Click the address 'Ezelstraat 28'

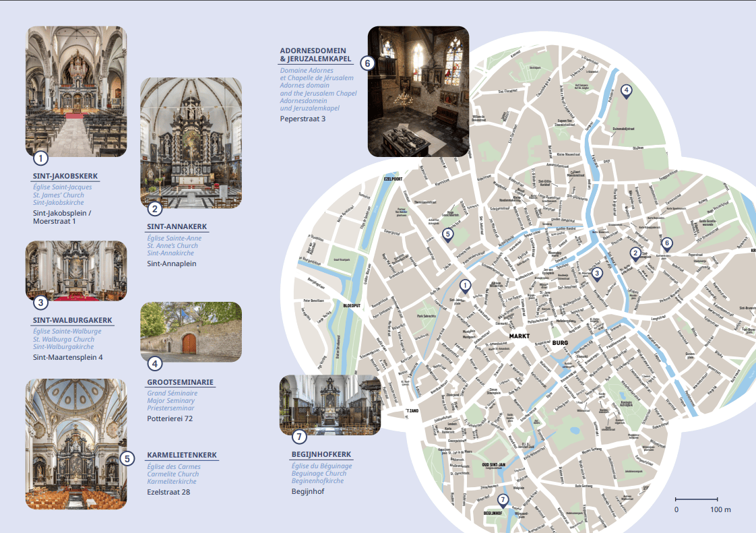click(168, 492)
